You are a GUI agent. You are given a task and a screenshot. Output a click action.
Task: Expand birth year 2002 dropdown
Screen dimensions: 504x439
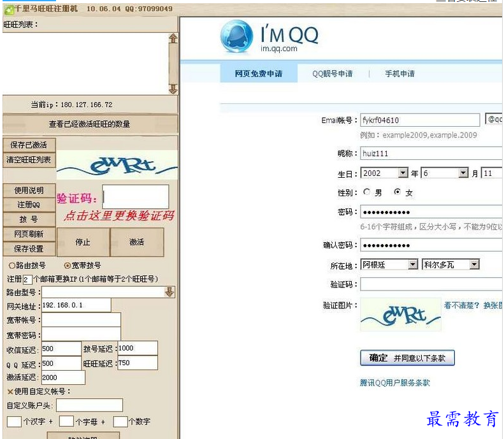click(x=403, y=173)
